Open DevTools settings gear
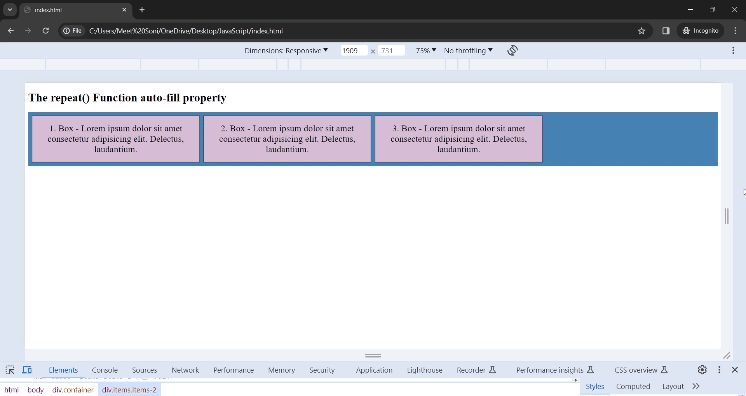 702,369
